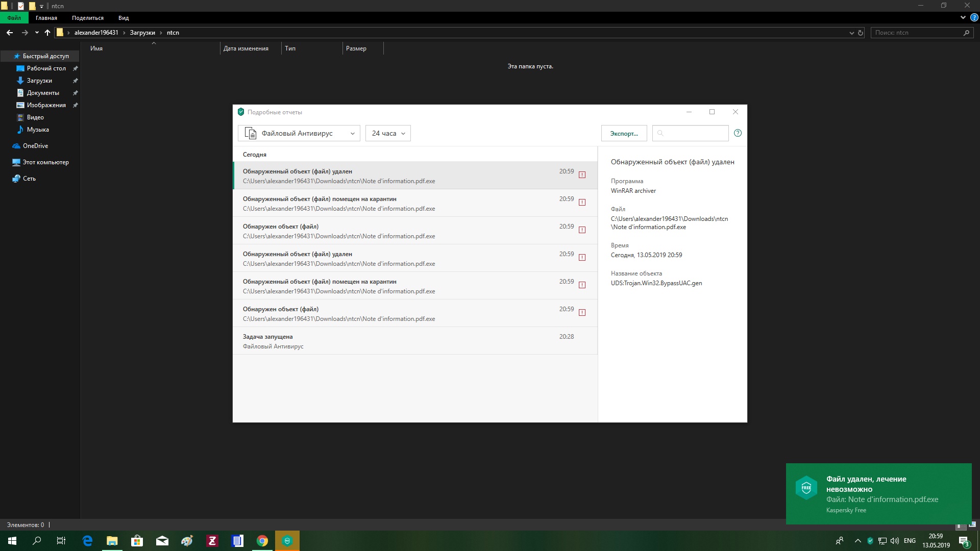The image size is (980, 551).
Task: Expand the address bar history dropdown
Action: click(x=851, y=33)
